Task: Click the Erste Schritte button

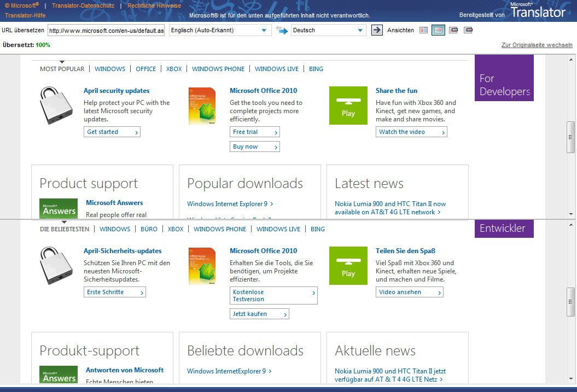Action: pos(115,292)
